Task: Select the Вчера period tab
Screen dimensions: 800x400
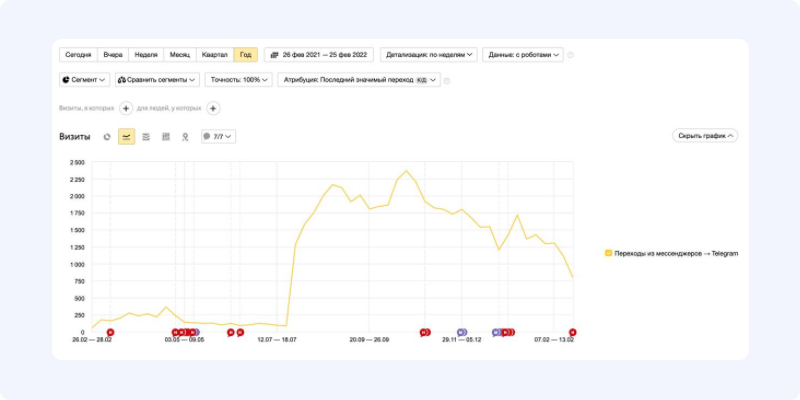Action: [113, 55]
